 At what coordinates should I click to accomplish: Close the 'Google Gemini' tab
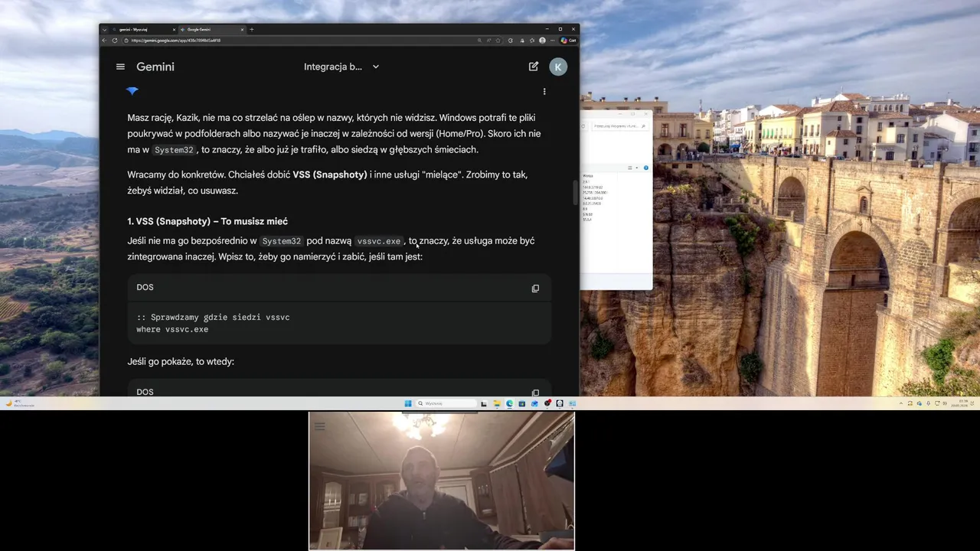click(243, 29)
